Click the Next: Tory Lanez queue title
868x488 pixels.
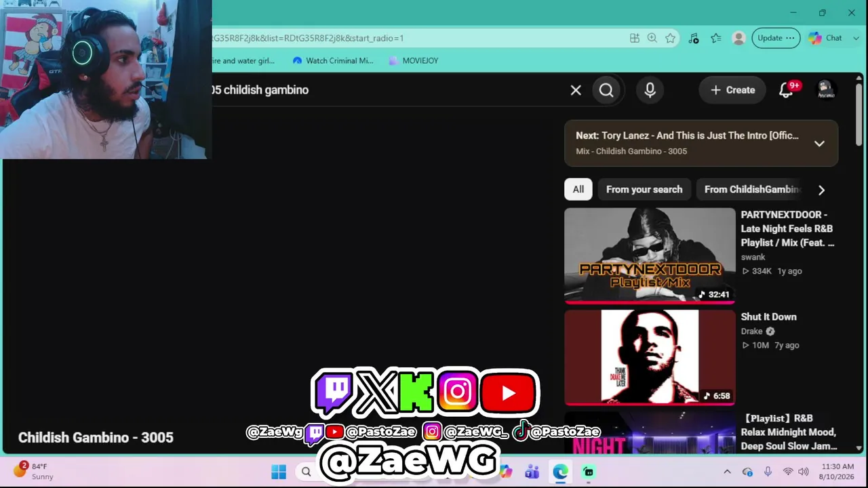click(x=687, y=136)
